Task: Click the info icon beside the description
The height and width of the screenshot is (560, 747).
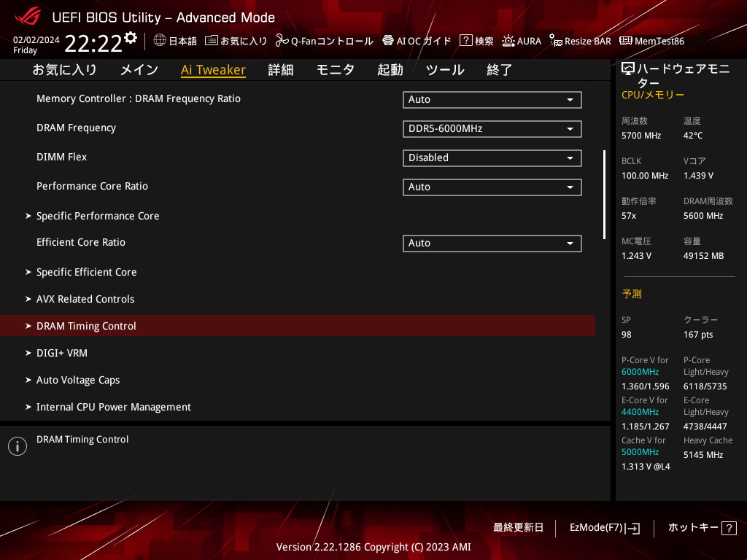Action: [18, 446]
